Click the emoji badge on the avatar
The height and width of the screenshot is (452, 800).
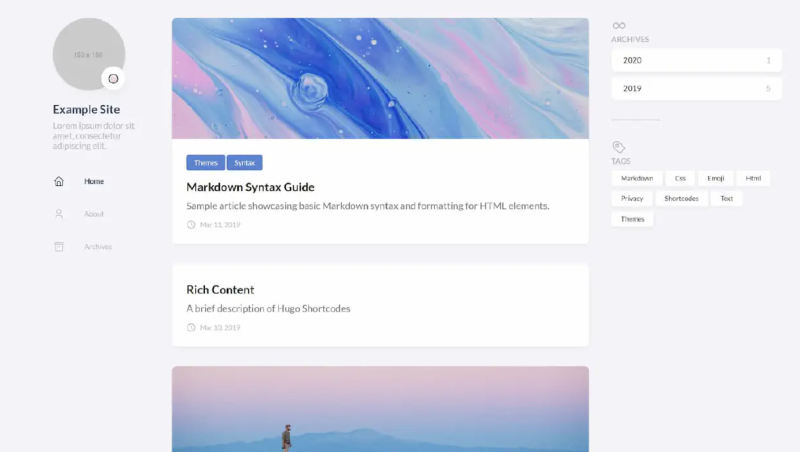click(x=113, y=79)
